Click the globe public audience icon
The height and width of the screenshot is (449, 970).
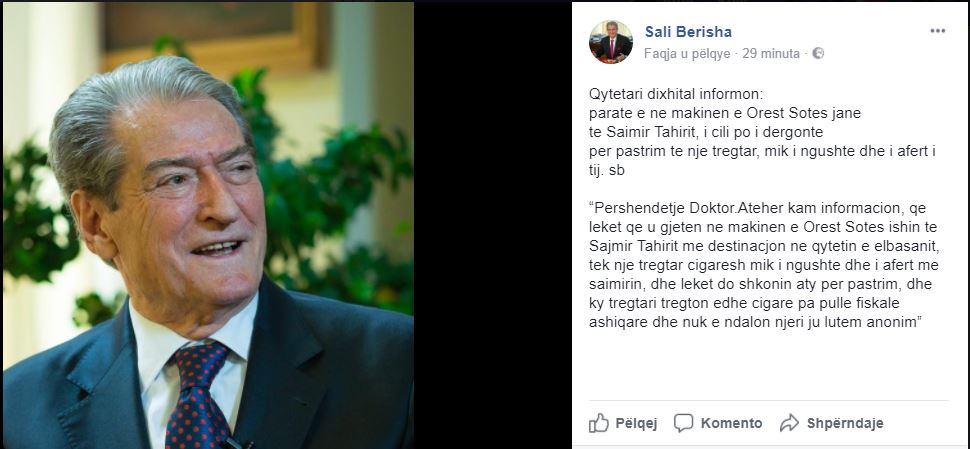tap(818, 54)
